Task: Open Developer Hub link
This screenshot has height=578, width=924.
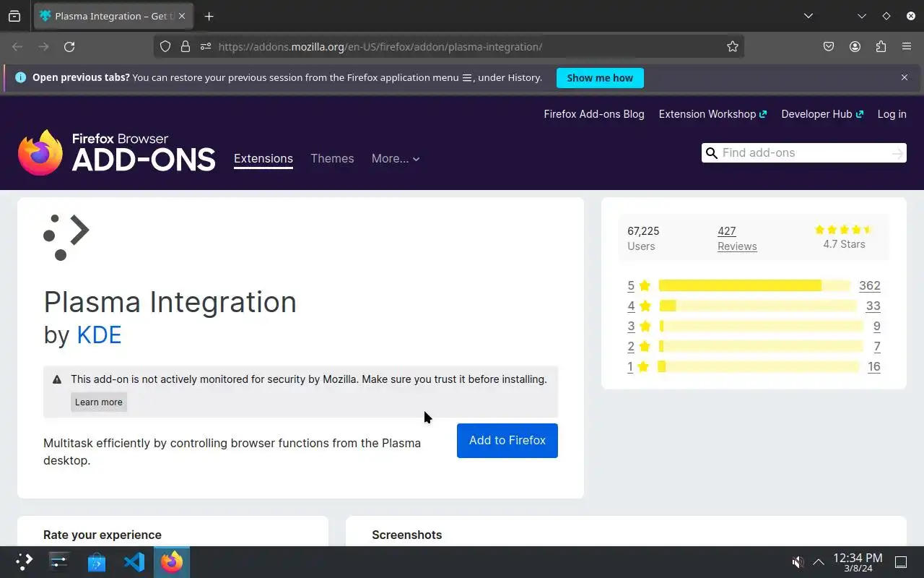Action: pyautogui.click(x=821, y=114)
